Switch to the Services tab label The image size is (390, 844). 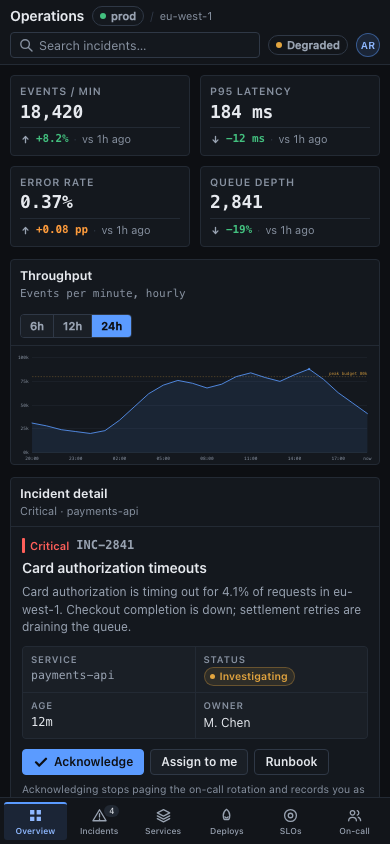click(x=163, y=831)
